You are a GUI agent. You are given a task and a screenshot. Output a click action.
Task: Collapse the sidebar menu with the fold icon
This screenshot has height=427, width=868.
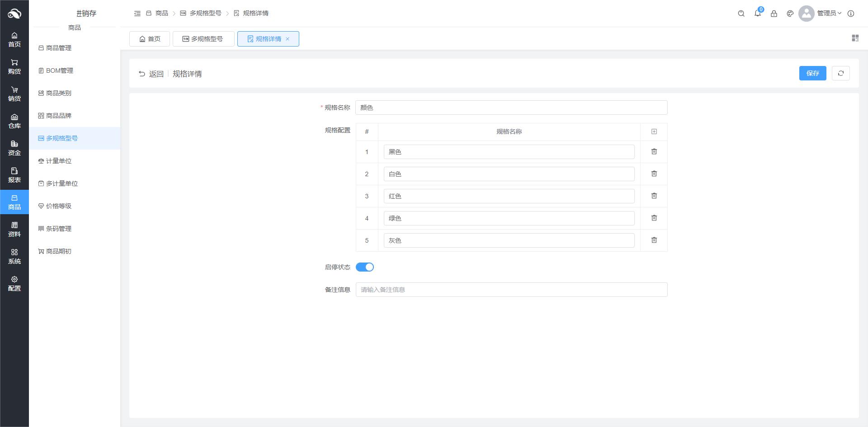[x=137, y=14]
